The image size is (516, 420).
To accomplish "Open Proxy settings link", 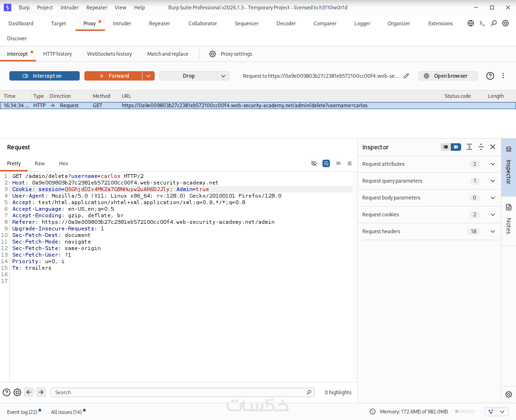I will (x=236, y=54).
